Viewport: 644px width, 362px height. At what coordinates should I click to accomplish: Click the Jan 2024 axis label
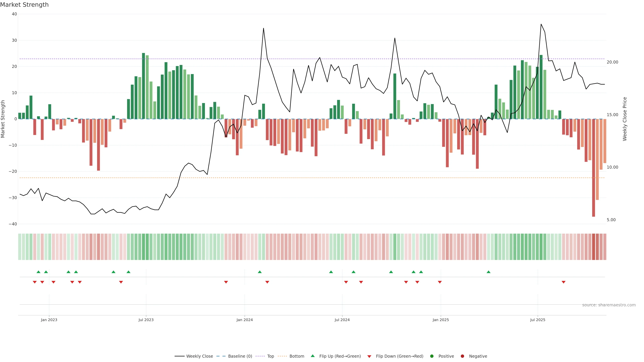245,320
